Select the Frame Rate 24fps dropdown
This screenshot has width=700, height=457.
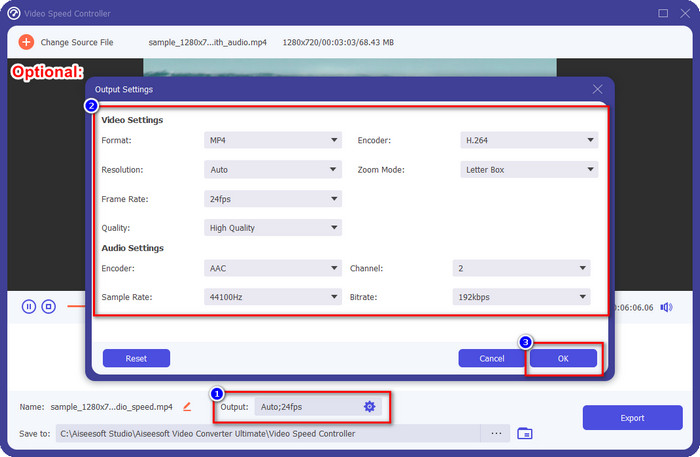tap(273, 199)
